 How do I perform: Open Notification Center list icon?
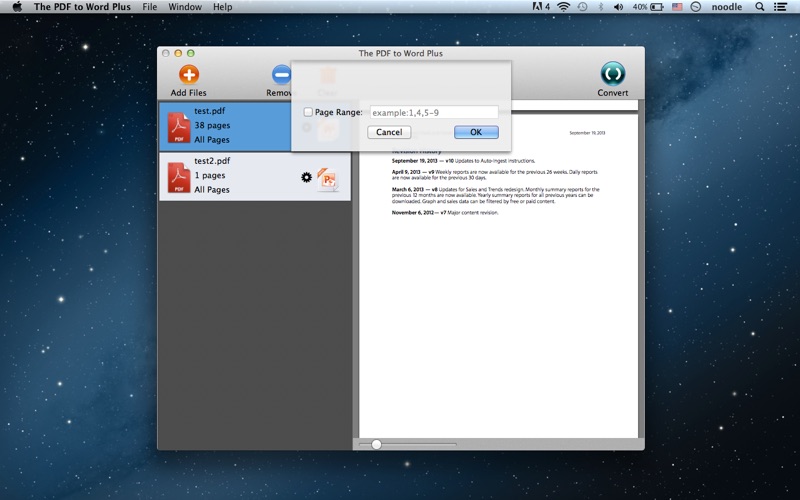point(780,7)
